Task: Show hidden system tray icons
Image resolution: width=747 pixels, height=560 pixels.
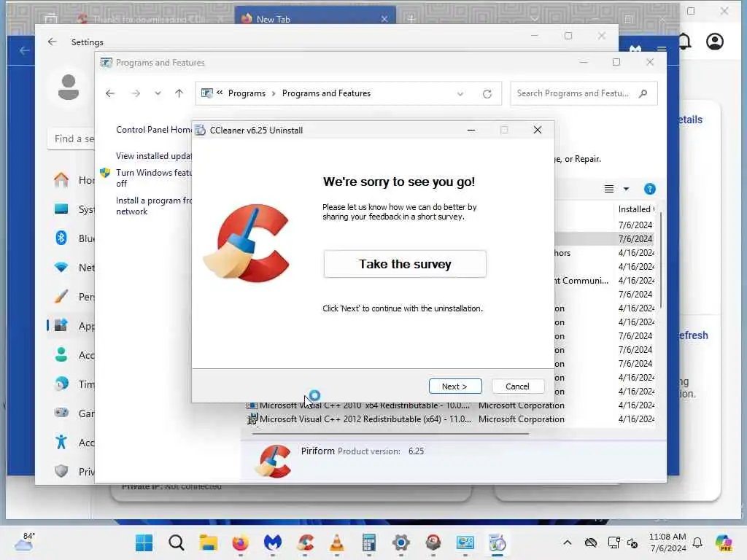Action: pos(567,542)
